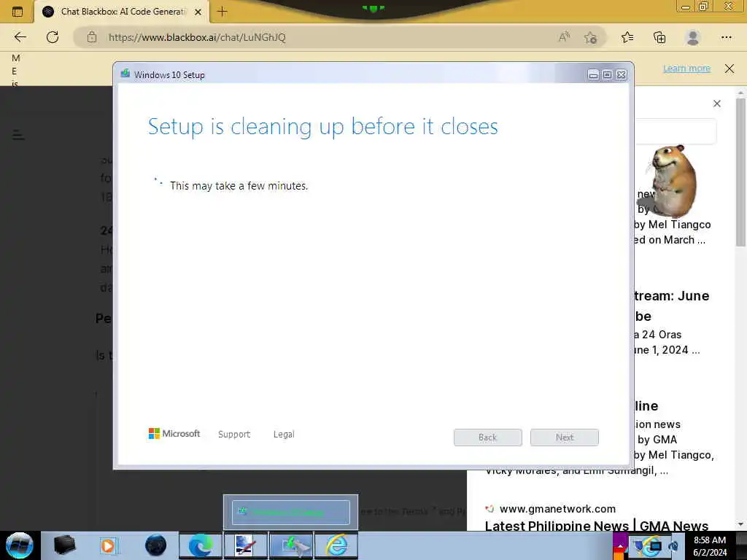Click Legal link in Setup window
This screenshot has width=747, height=560.
pos(284,435)
